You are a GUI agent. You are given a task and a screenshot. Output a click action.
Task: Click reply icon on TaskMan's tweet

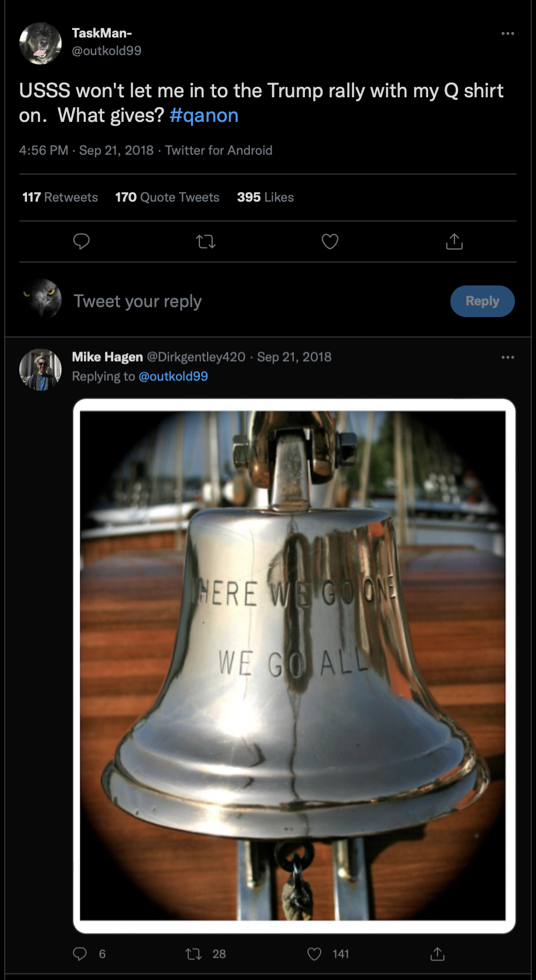81,241
